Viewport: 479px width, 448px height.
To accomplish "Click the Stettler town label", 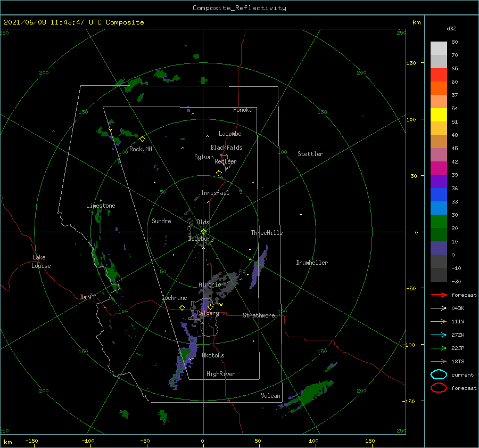I will click(310, 154).
